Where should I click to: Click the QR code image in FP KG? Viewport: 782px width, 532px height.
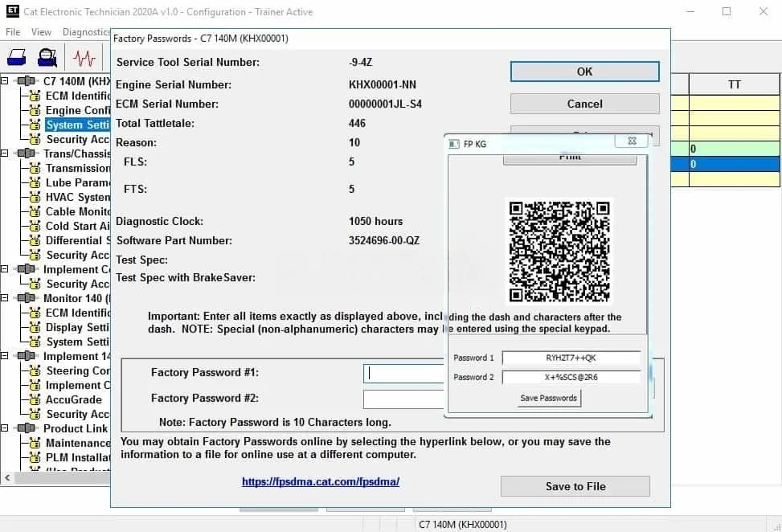click(559, 252)
